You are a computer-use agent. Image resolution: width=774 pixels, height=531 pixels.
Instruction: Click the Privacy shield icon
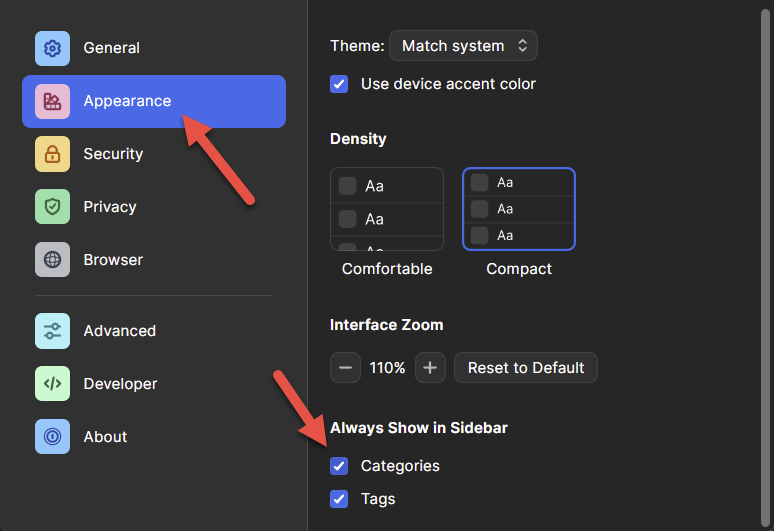(x=52, y=207)
